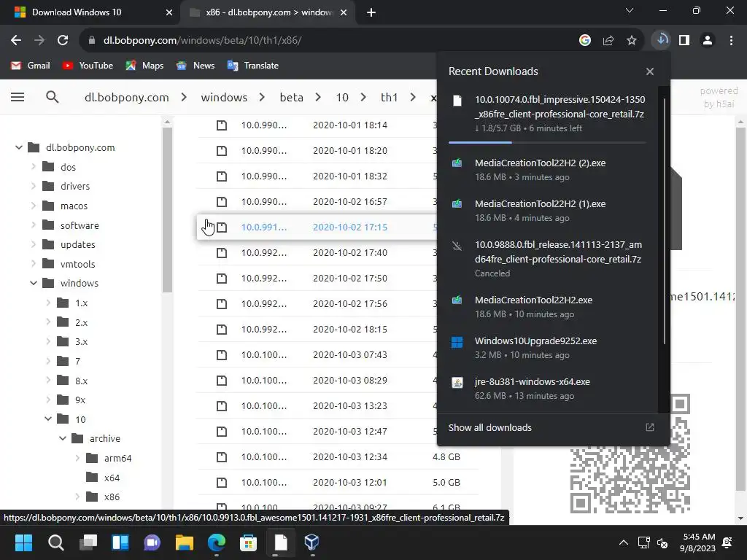The height and width of the screenshot is (560, 747).
Task: Collapse the dl.bobpony.com tree root
Action: [19, 147]
